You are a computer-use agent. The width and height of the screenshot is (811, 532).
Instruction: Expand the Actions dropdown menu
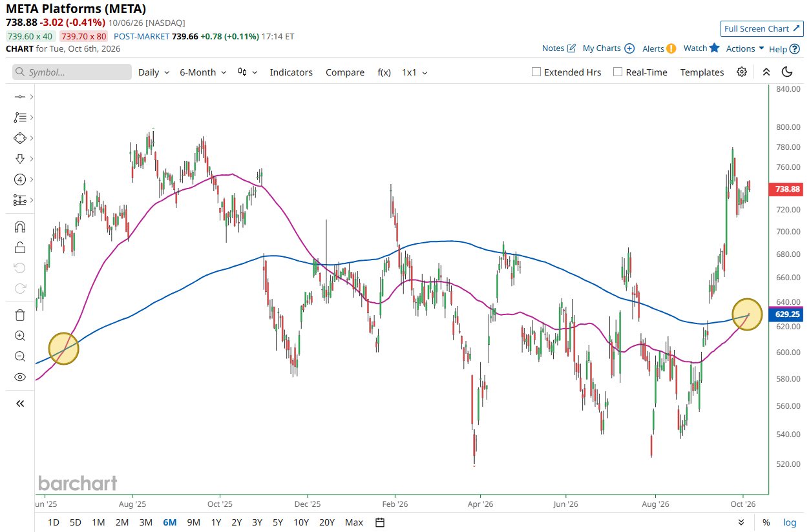click(x=745, y=48)
